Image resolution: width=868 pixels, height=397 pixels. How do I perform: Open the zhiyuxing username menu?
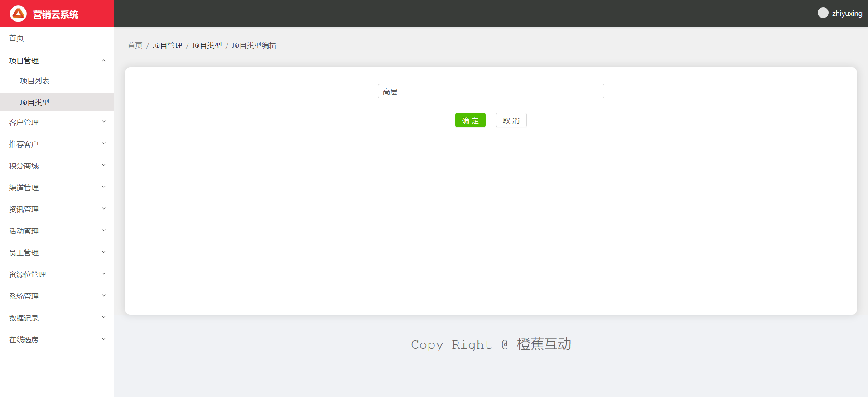coord(847,14)
